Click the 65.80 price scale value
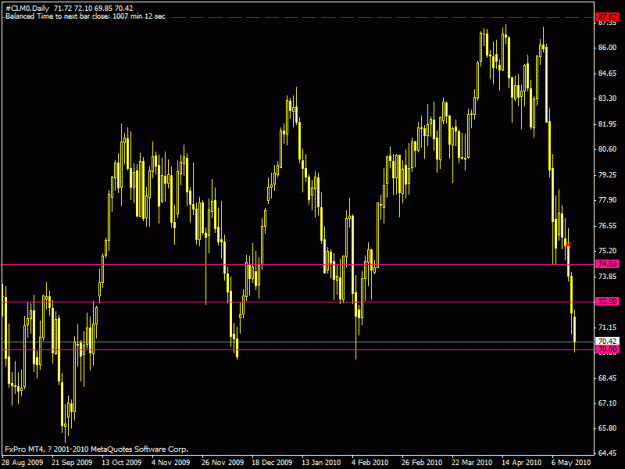625x469 pixels. coord(607,428)
